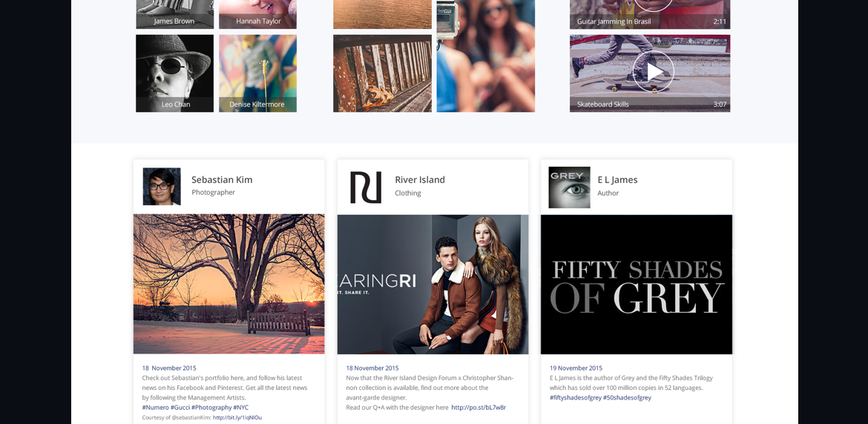Screen dimensions: 868x424
Task: Play the Skateboard Skills video
Action: pos(653,72)
